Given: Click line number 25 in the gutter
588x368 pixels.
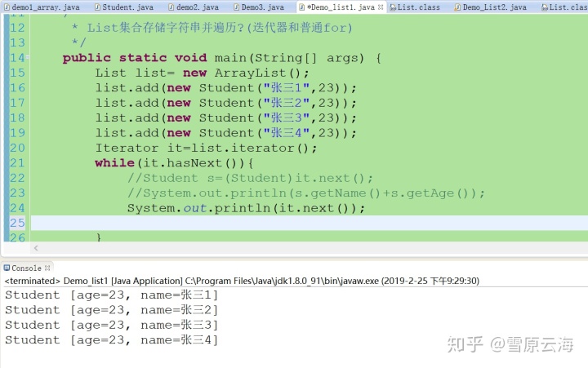Looking at the screenshot, I should tap(17, 223).
